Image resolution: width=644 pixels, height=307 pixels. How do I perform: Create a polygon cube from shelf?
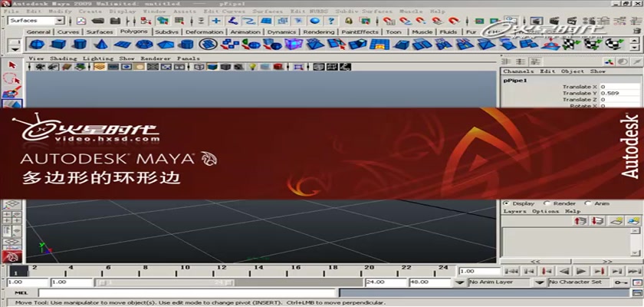coord(58,44)
